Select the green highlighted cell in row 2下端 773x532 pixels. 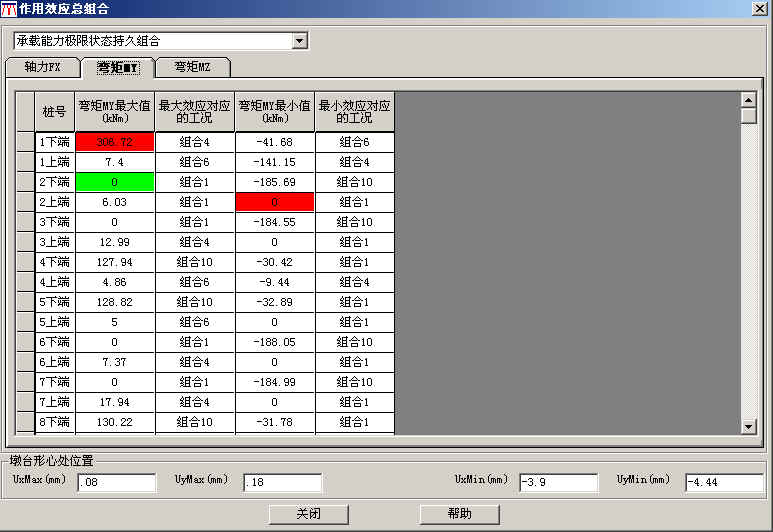[x=114, y=182]
